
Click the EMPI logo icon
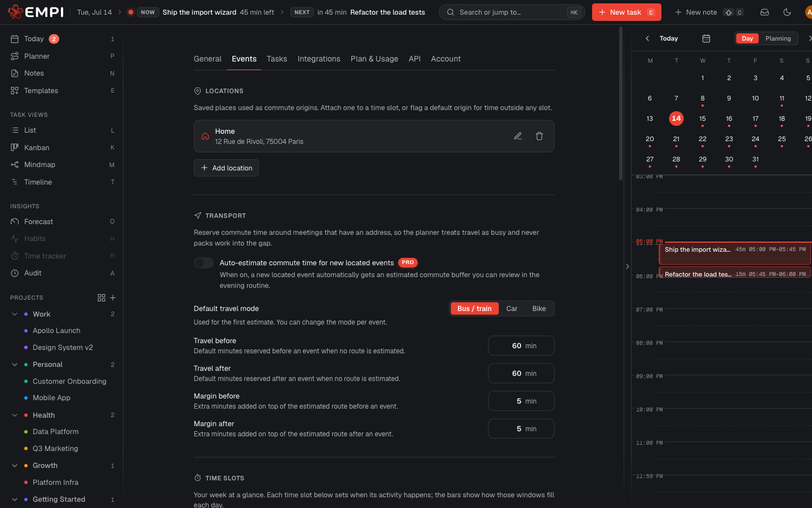coord(15,12)
